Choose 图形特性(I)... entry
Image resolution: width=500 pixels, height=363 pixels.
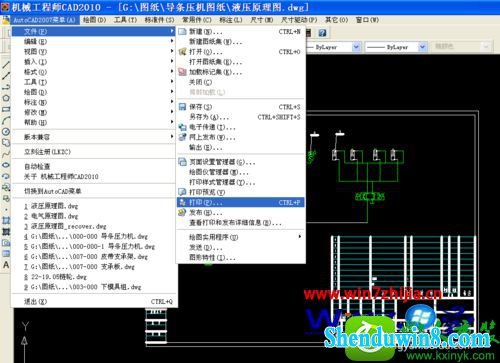240,257
